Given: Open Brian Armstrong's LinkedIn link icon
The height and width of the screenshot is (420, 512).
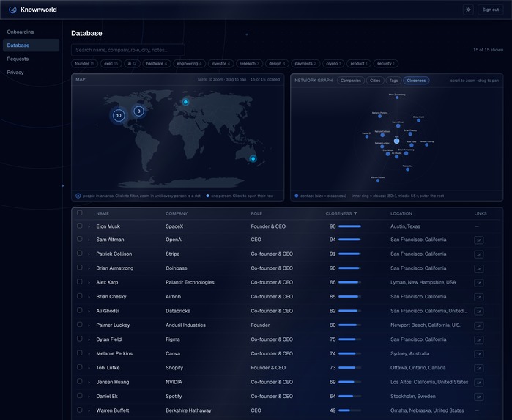Looking at the screenshot, I should pos(479,269).
